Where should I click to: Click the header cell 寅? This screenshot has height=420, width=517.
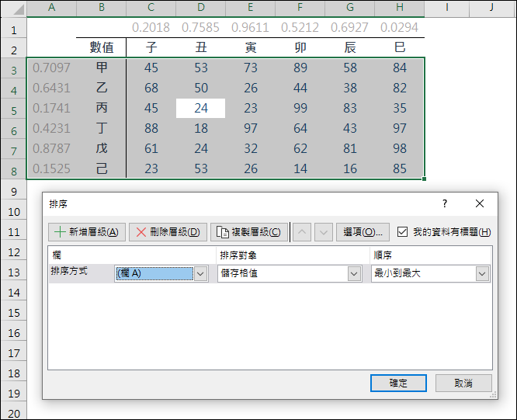[251, 48]
